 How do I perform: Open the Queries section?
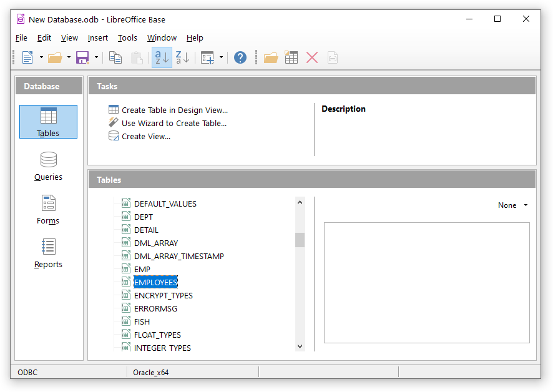pos(48,165)
